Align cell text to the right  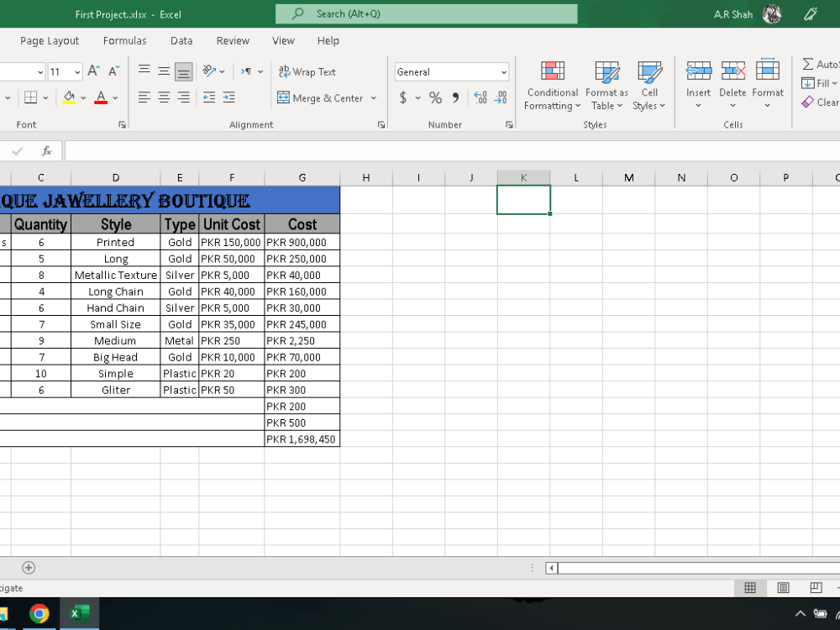click(184, 97)
